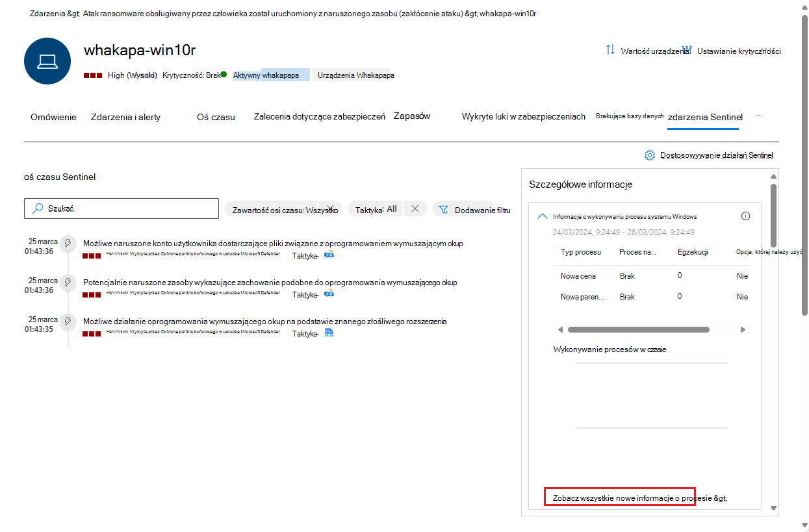Open the Dostosowywanie działań Sentinel settings gear
Image resolution: width=809 pixels, height=532 pixels.
649,155
